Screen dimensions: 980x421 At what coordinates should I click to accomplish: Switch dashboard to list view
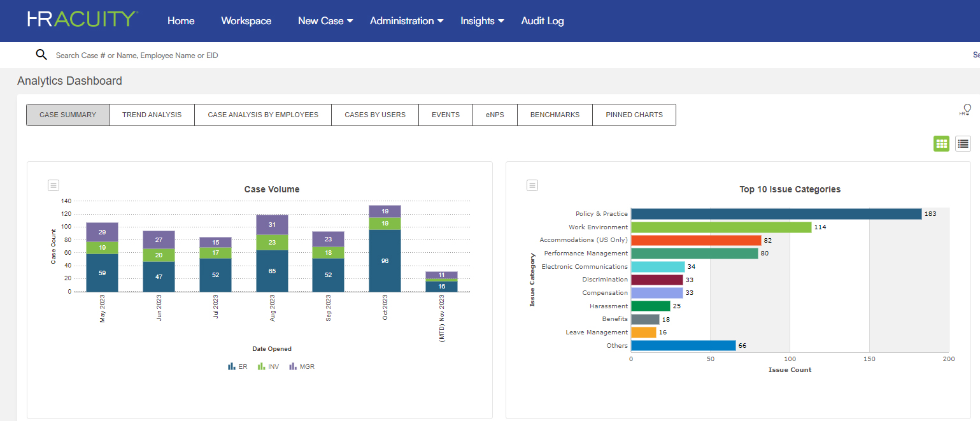[963, 143]
